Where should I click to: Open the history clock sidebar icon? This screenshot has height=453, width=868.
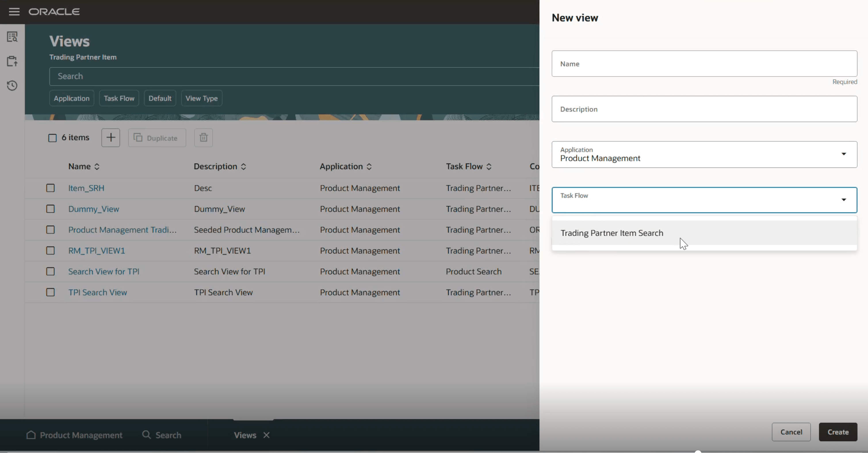(12, 86)
